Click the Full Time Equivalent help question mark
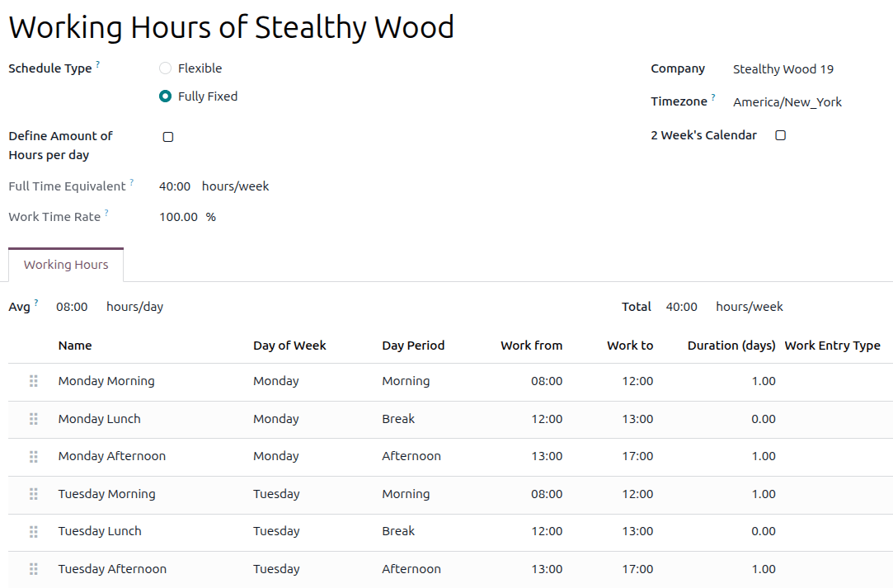This screenshot has width=893, height=588. pyautogui.click(x=132, y=182)
